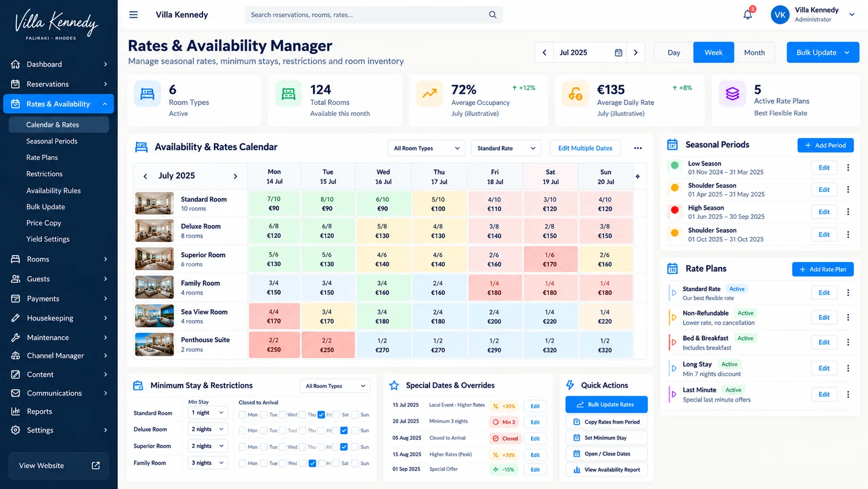The image size is (868, 489).
Task: Click the search magnifier icon
Action: [493, 15]
